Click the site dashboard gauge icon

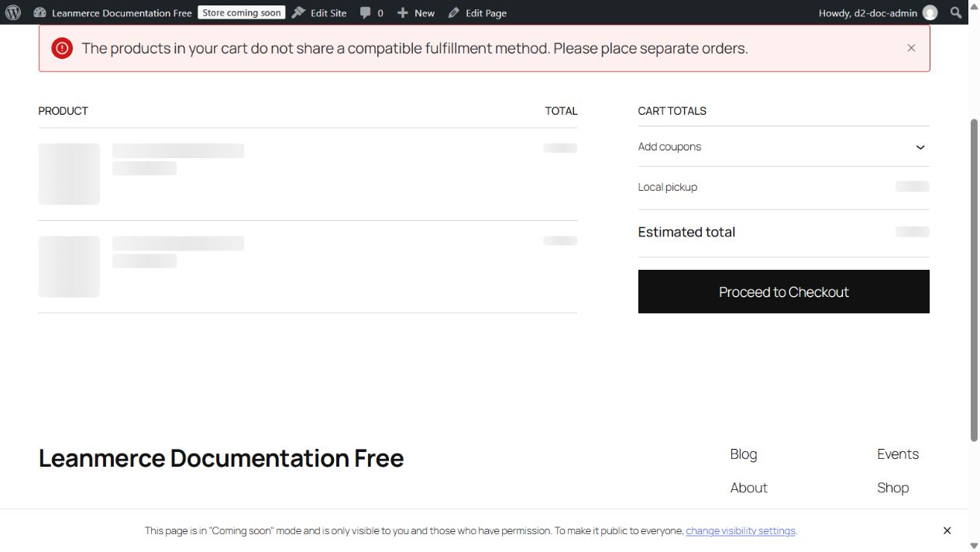tap(40, 12)
